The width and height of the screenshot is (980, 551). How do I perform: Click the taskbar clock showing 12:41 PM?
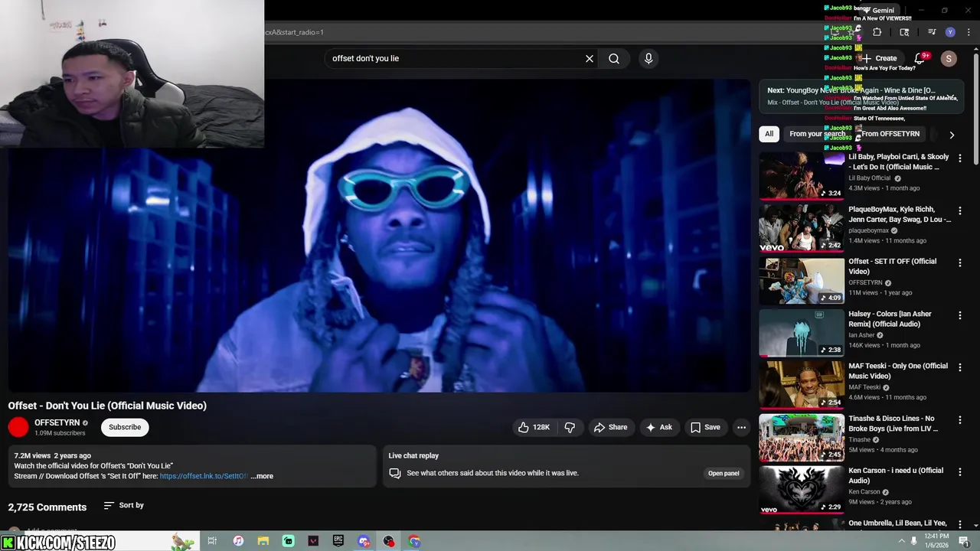pos(937,541)
